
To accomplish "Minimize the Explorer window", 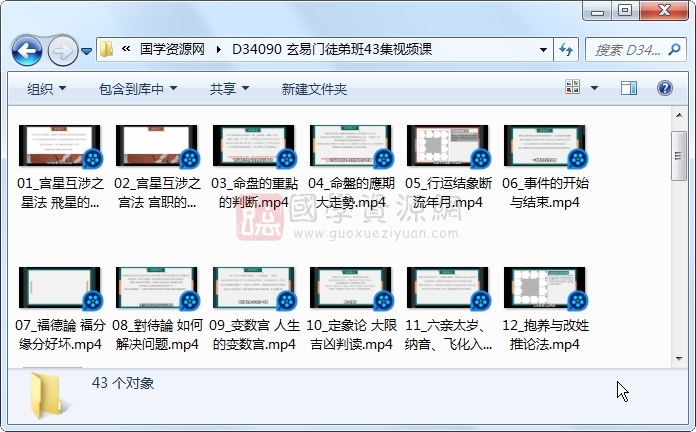I will [597, 11].
